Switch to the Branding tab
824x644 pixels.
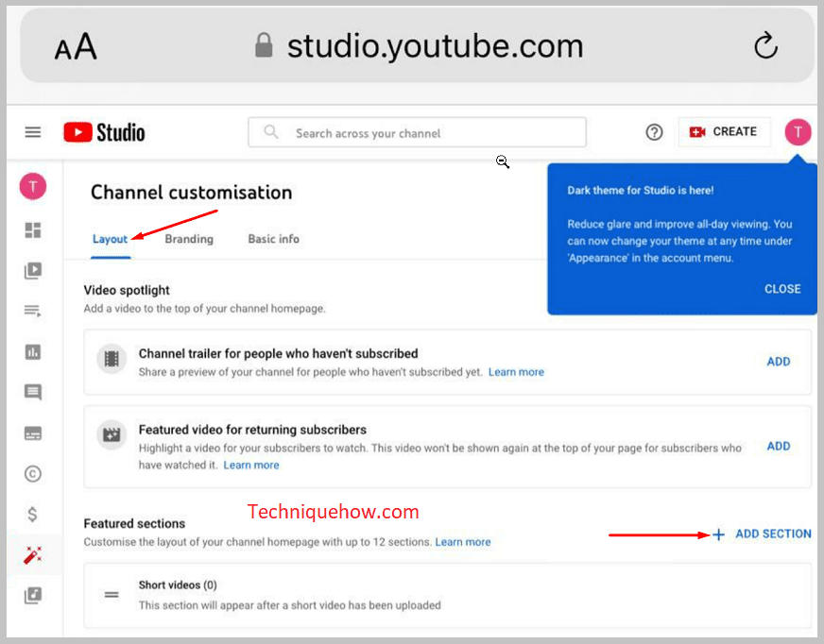pyautogui.click(x=189, y=239)
